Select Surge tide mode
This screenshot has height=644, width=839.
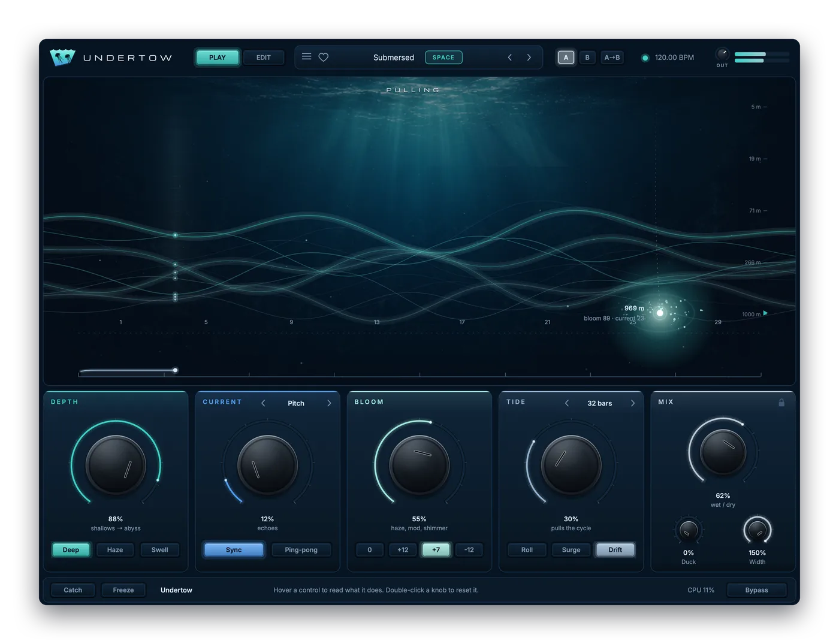click(571, 550)
